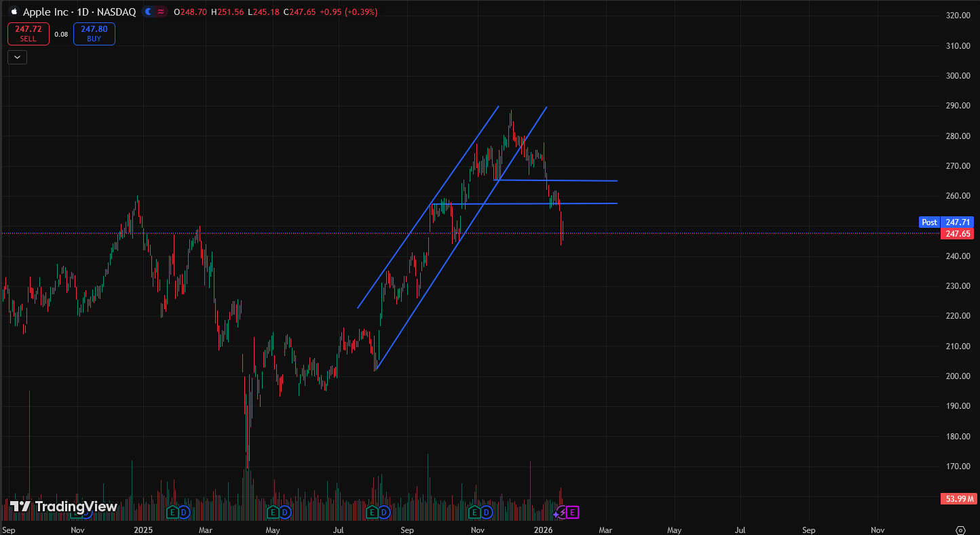Select the upper horizontal blue line near 265

pos(557,180)
